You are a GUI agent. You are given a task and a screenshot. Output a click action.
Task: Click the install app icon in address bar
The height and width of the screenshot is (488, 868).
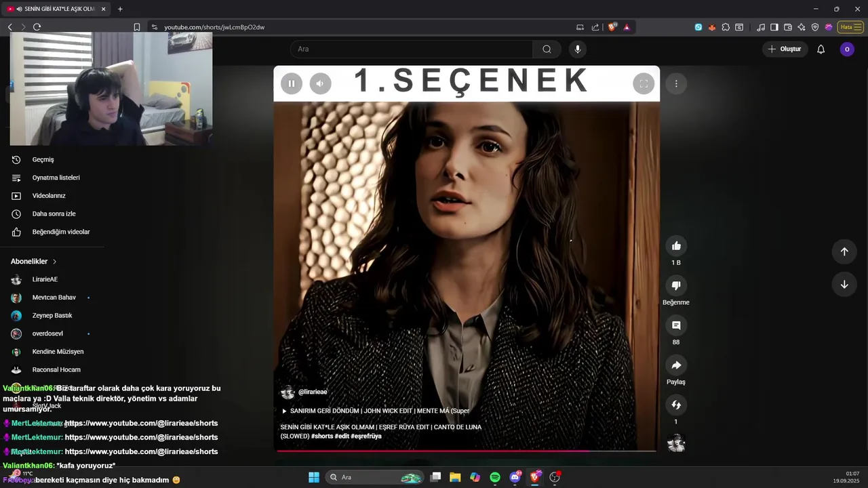[580, 27]
